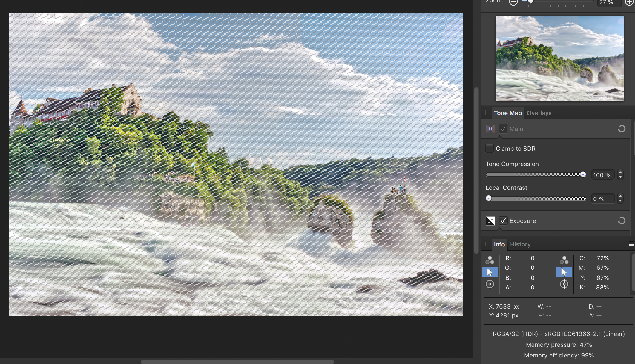Click the 'K: 88%' value
Viewport: 635px width, 364px height.
594,287
